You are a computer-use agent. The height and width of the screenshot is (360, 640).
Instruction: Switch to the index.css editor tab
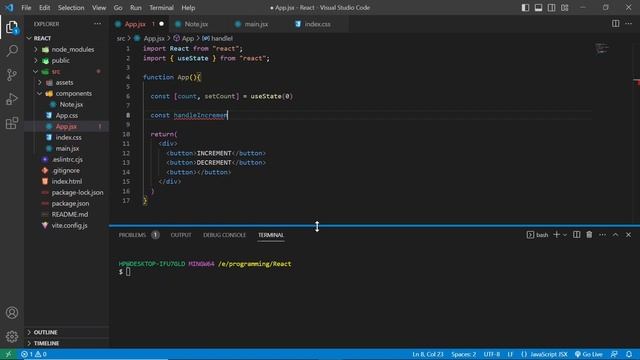click(x=317, y=24)
